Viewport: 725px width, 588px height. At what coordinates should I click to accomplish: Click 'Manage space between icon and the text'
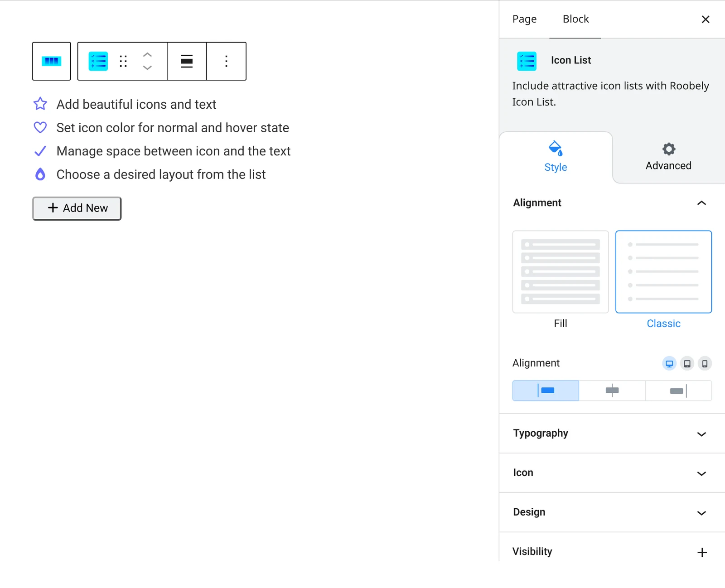click(174, 151)
